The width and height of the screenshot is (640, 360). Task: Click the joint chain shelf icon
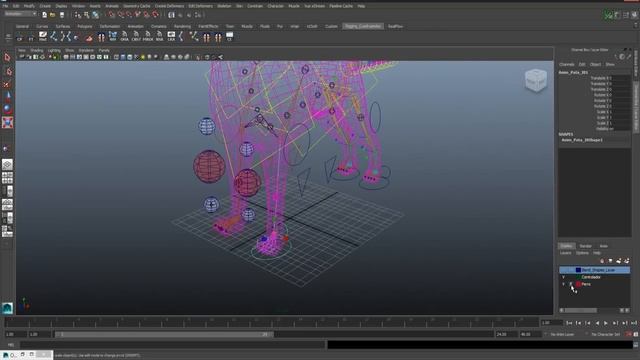[54, 37]
